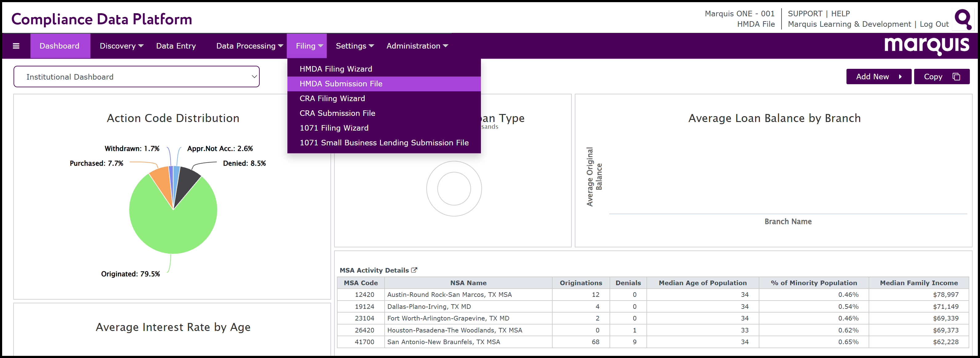Go to the Dashboard tab
This screenshot has width=980, height=358.
pos(59,46)
